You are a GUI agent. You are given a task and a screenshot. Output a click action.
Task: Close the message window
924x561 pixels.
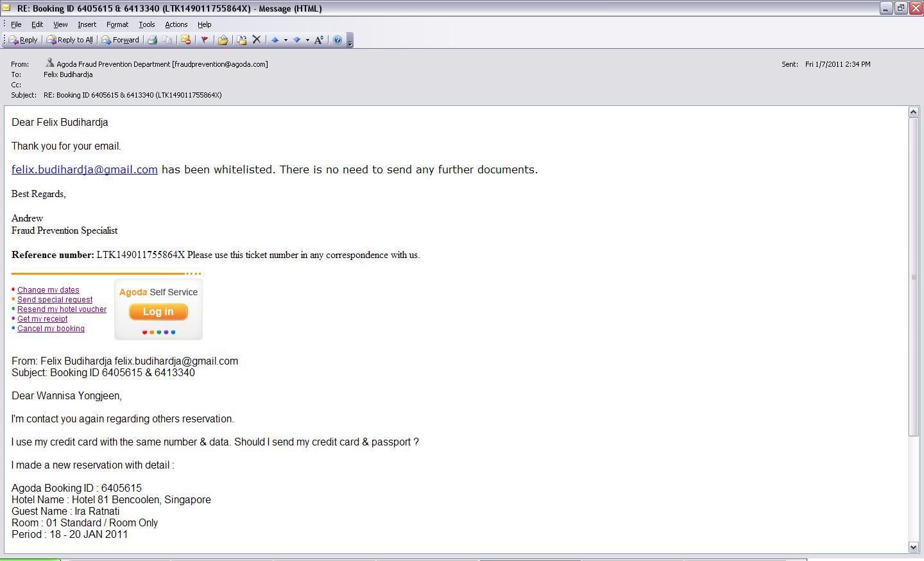[x=916, y=8]
